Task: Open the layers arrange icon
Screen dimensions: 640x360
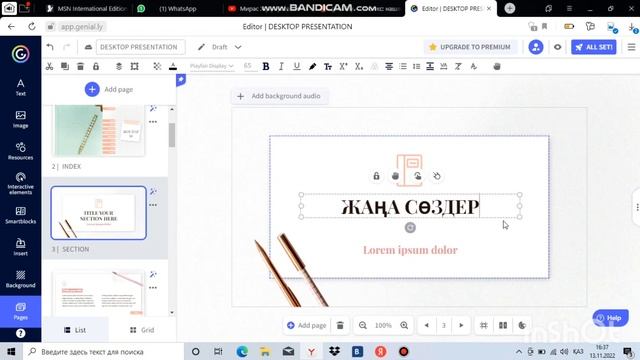Action: pyautogui.click(x=119, y=66)
